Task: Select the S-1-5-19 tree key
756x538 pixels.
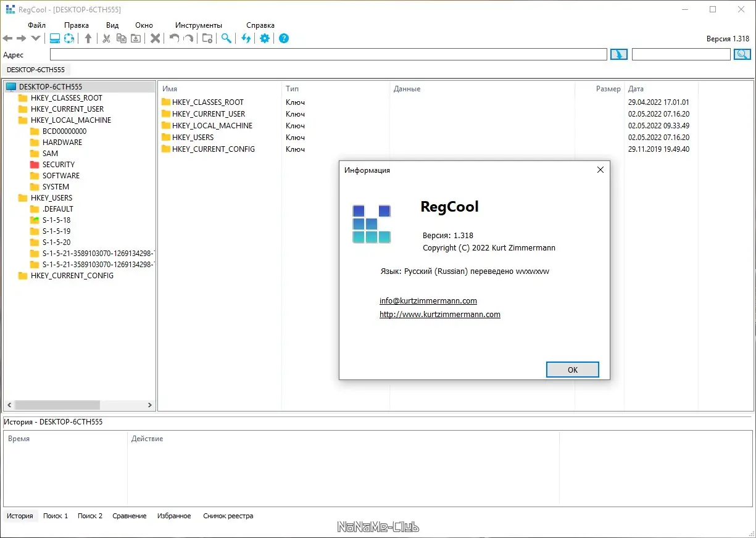Action: [57, 231]
